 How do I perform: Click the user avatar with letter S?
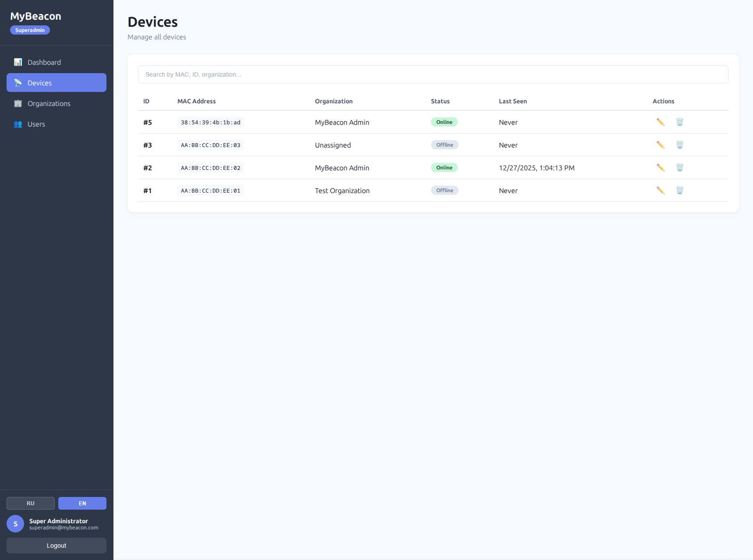tap(15, 524)
